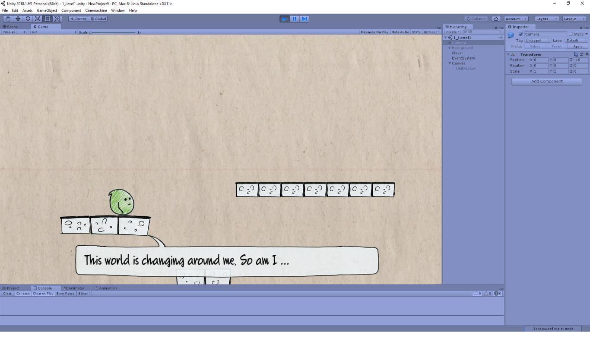The image size is (590, 364).
Task: Open the Cinemachine menu
Action: pyautogui.click(x=96, y=10)
